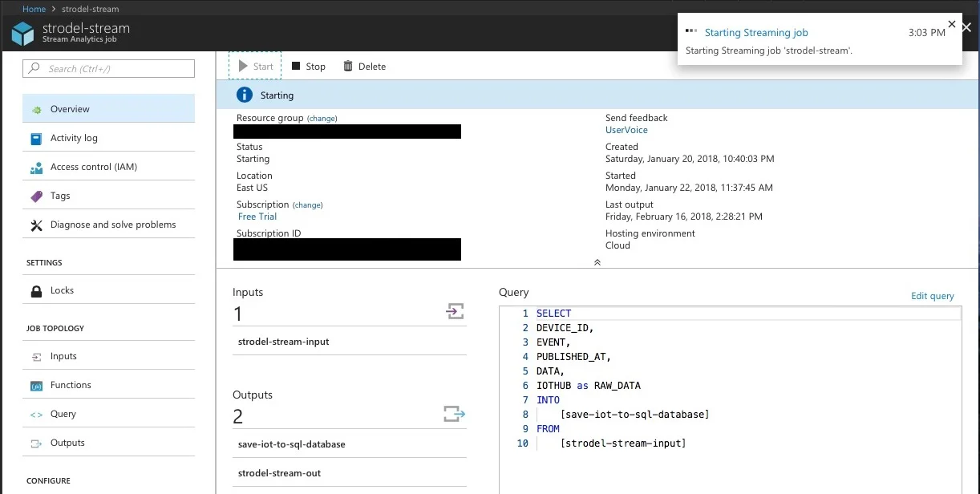The height and width of the screenshot is (494, 980).
Task: Start the streaming job
Action: point(256,67)
